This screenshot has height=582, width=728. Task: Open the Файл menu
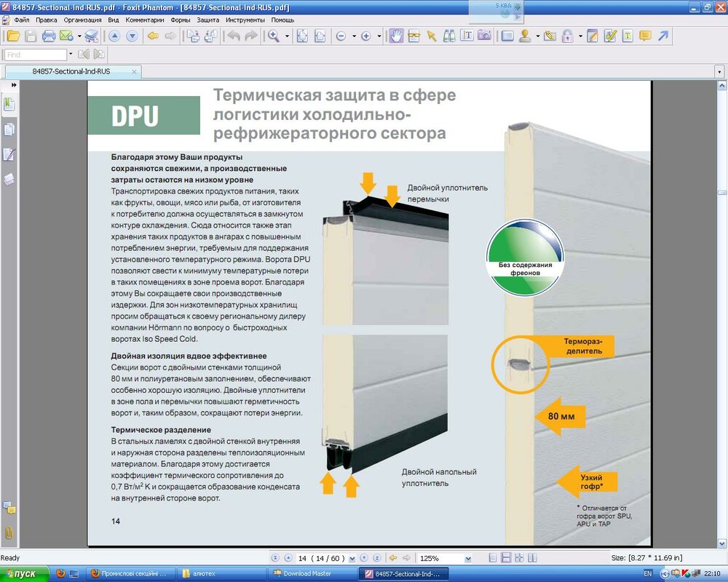[22, 20]
